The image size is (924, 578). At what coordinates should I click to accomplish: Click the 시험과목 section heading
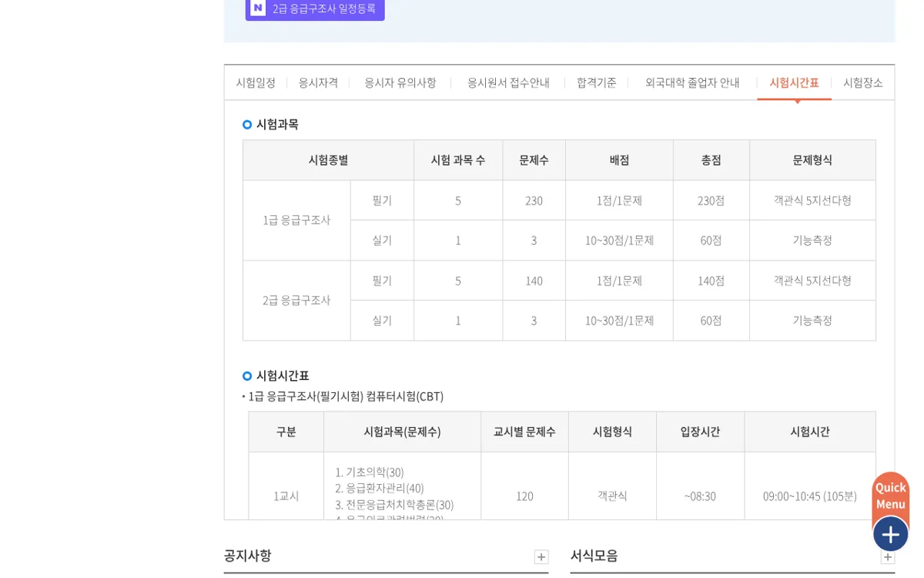(x=277, y=124)
